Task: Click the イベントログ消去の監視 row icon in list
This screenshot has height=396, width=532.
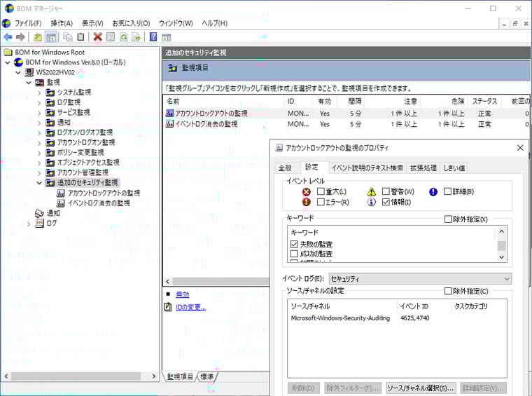Action: point(169,124)
